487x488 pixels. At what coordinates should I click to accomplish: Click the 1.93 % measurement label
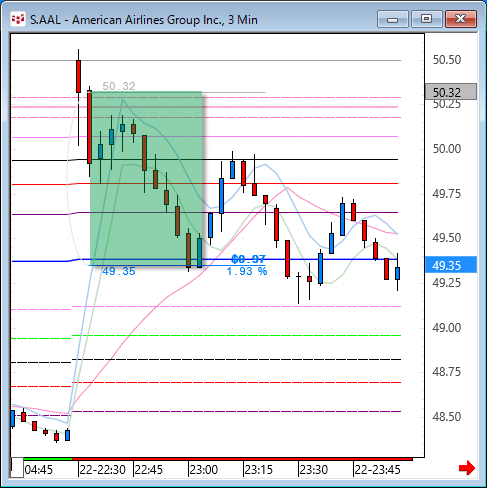[x=247, y=271]
